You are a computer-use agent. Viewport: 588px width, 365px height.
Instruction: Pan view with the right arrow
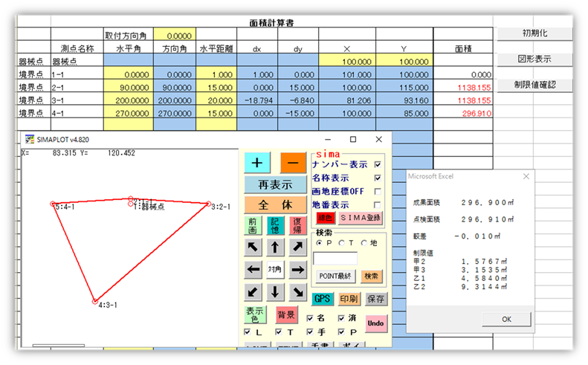point(297,269)
